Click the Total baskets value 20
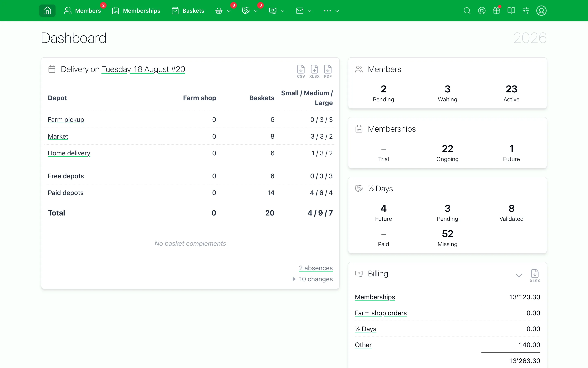The image size is (588, 368). (270, 213)
